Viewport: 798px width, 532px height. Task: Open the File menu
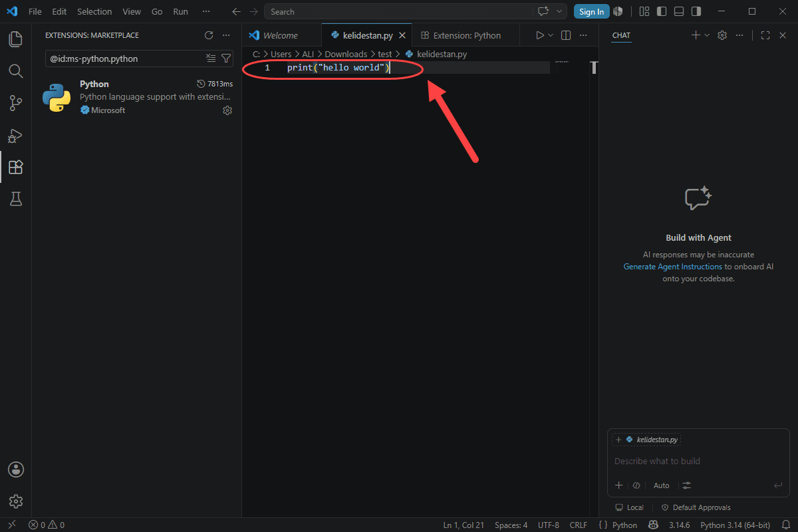35,11
